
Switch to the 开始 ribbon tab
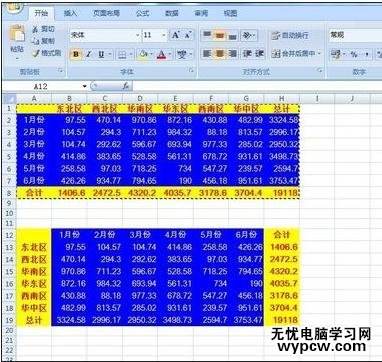point(41,13)
